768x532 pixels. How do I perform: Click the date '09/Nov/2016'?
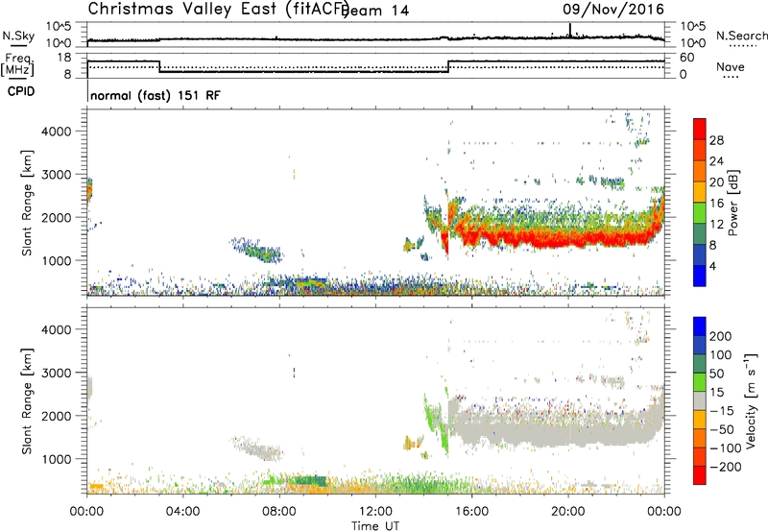(x=612, y=9)
